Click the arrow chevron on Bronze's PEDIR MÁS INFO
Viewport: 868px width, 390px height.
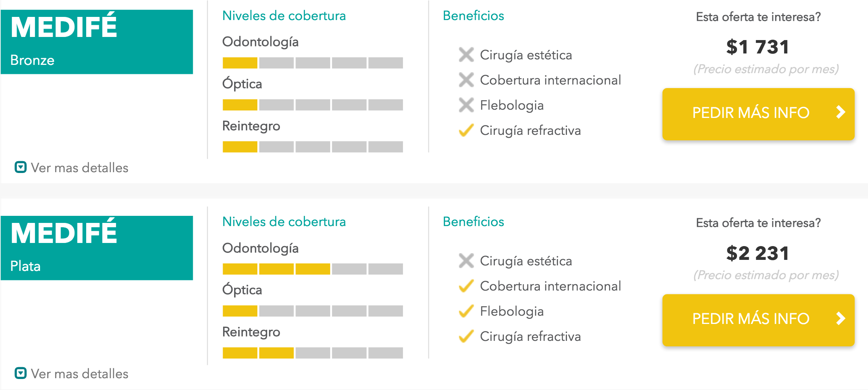(840, 112)
